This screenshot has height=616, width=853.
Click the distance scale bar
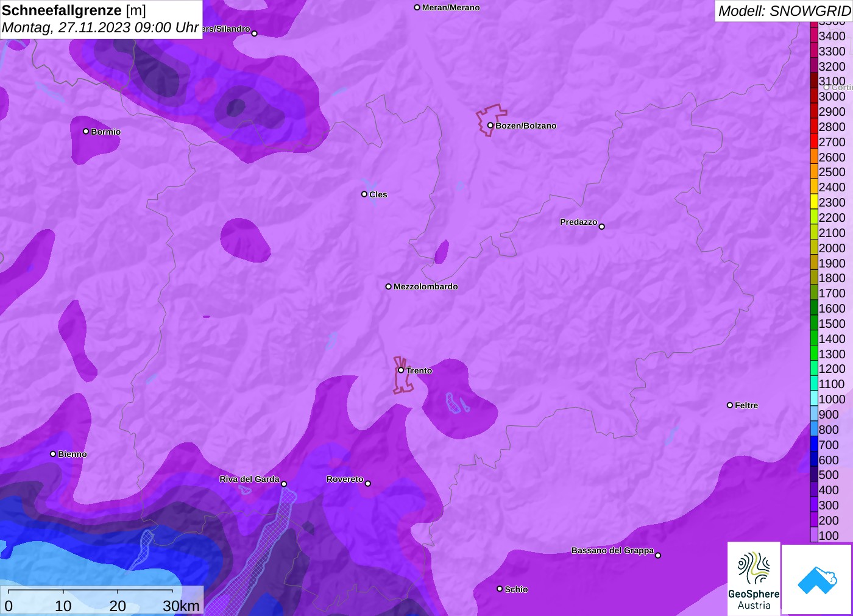90,591
